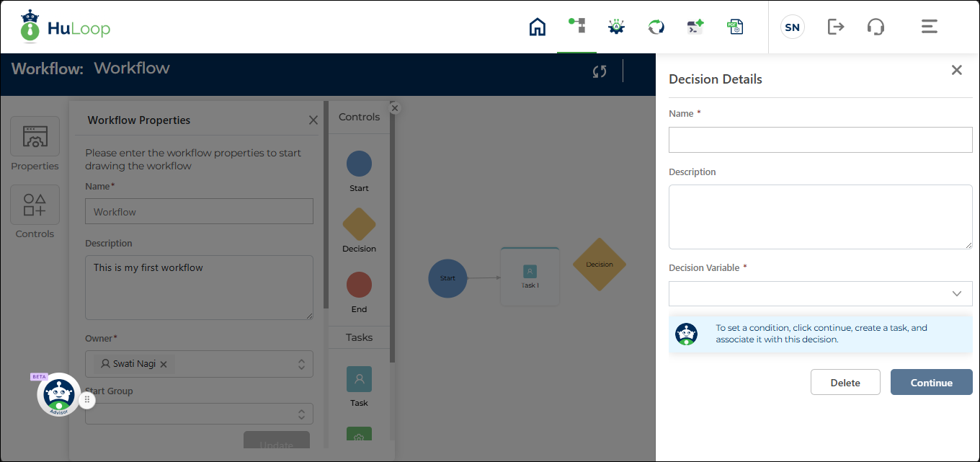Click the Continue button
This screenshot has width=980, height=462.
[932, 382]
